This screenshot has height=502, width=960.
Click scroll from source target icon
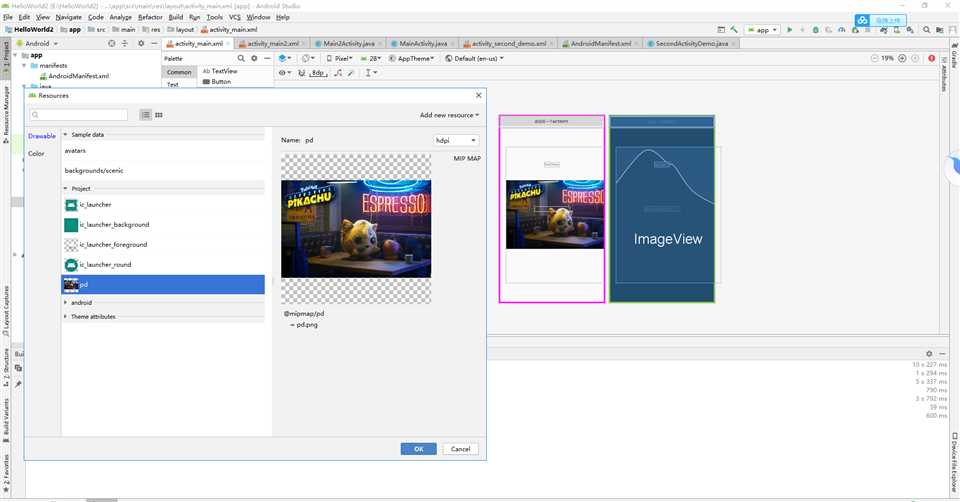click(111, 43)
